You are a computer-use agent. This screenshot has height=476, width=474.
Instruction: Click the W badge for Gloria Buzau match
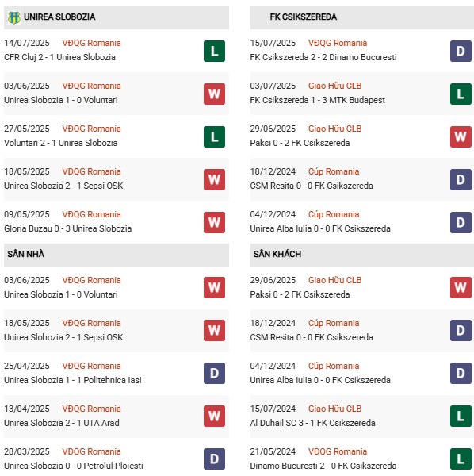coord(214,222)
